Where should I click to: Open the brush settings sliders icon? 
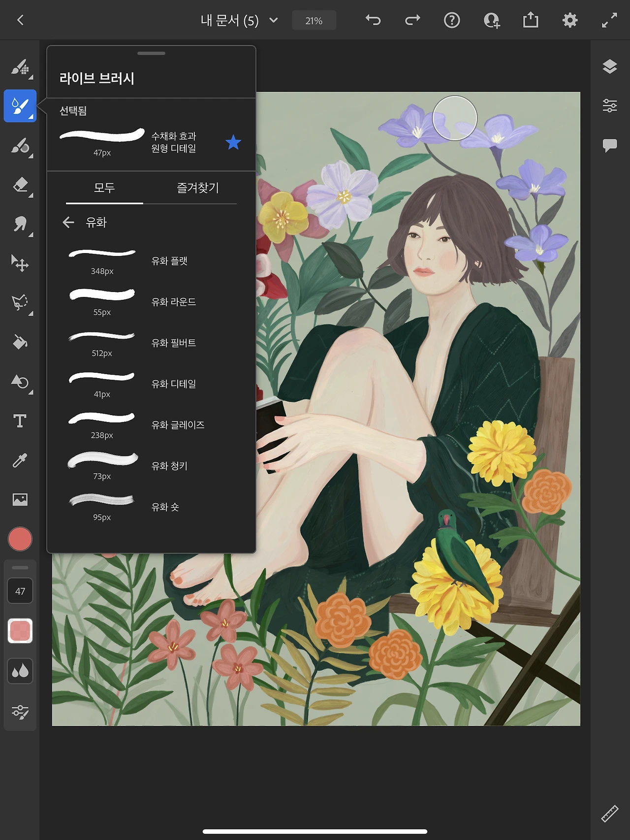pyautogui.click(x=20, y=712)
